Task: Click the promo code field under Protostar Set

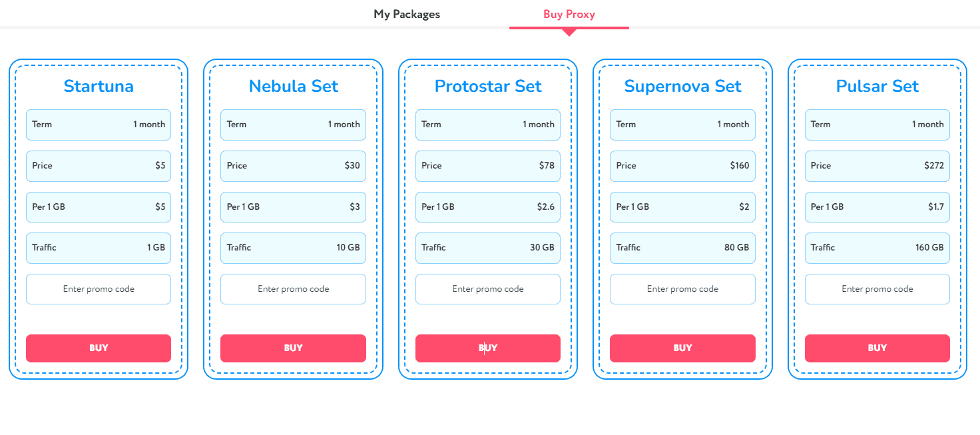Action: point(487,288)
